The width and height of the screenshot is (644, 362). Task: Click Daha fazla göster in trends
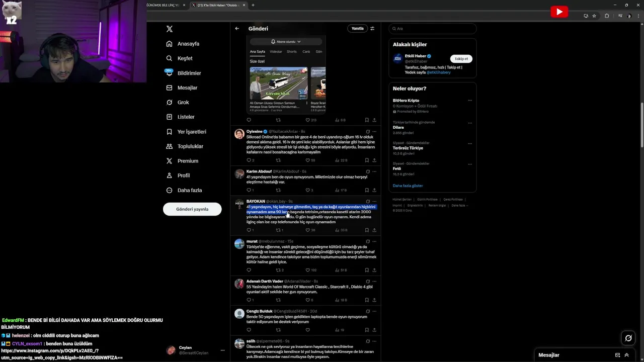(x=408, y=186)
